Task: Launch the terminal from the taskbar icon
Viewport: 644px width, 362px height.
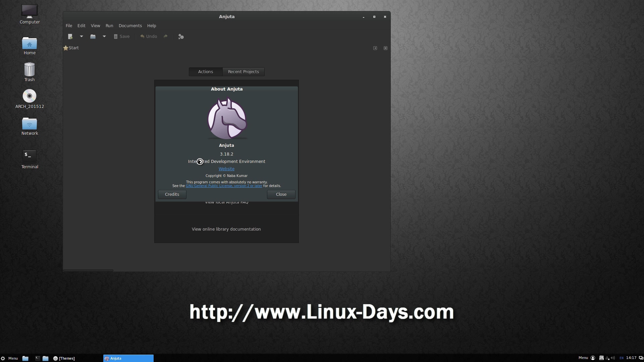Action: pos(38,358)
